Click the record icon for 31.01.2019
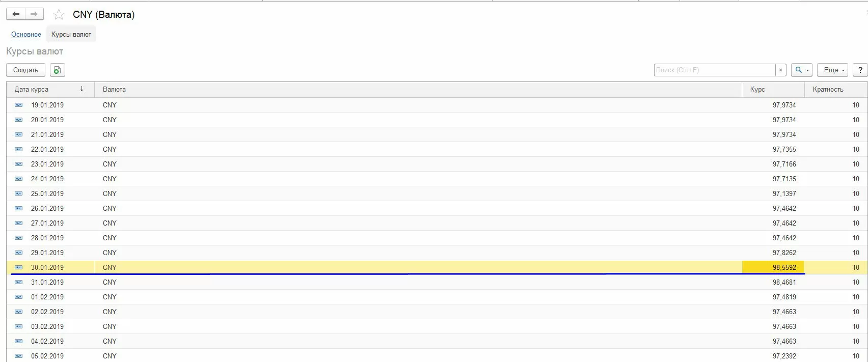 (19, 283)
